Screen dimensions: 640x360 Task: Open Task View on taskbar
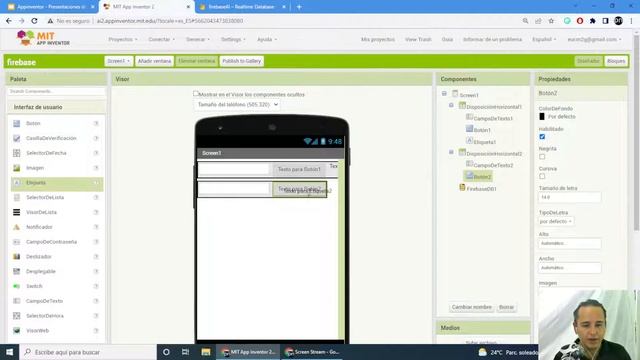click(185, 352)
